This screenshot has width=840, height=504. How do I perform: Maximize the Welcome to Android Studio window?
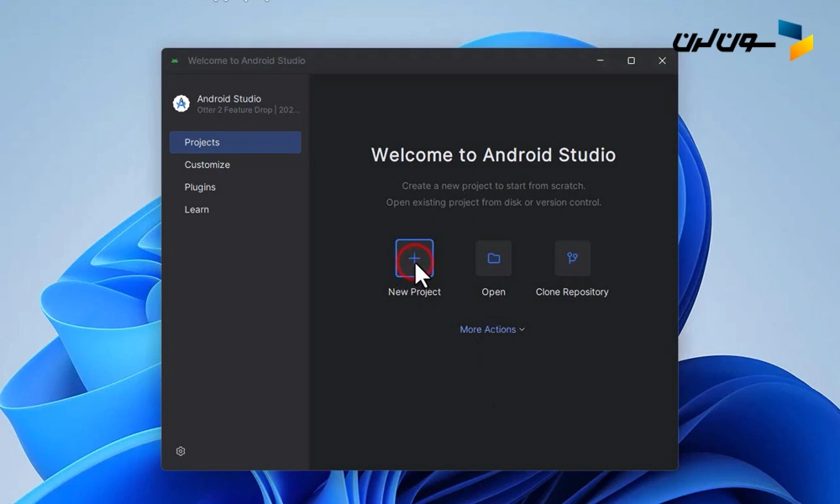(x=631, y=60)
